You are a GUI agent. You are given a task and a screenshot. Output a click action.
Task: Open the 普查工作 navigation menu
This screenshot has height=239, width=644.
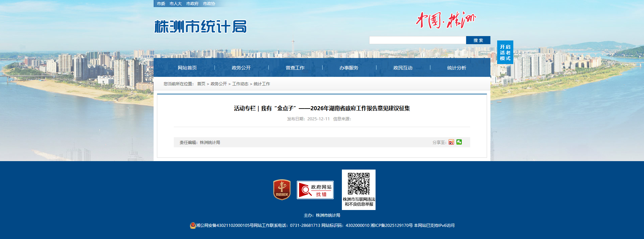(295, 68)
